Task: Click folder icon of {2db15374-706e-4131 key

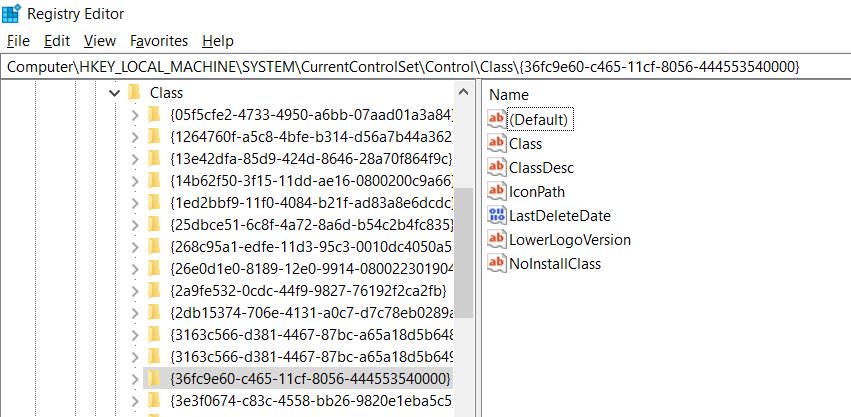Action: tap(154, 312)
